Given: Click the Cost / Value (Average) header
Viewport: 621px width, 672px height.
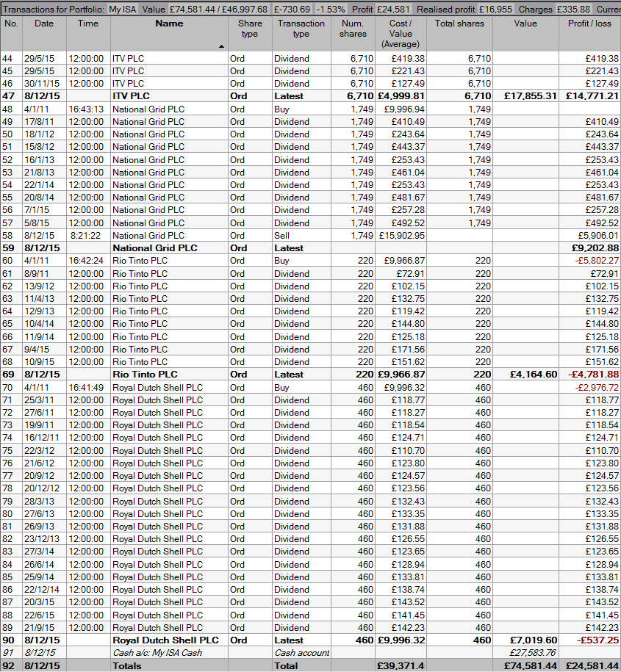Looking at the screenshot, I should (401, 33).
